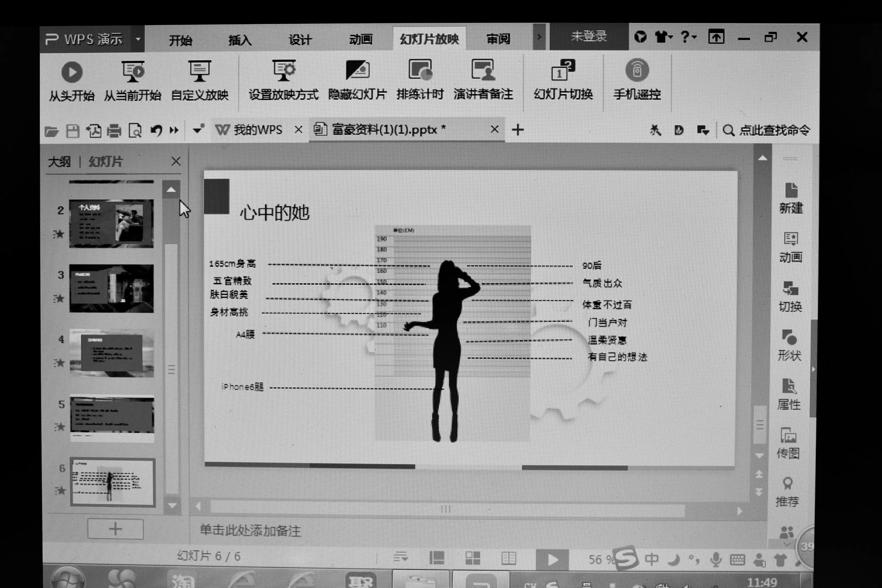Open the 动画 panel in right sidebar
This screenshot has height=588, width=882.
click(791, 248)
